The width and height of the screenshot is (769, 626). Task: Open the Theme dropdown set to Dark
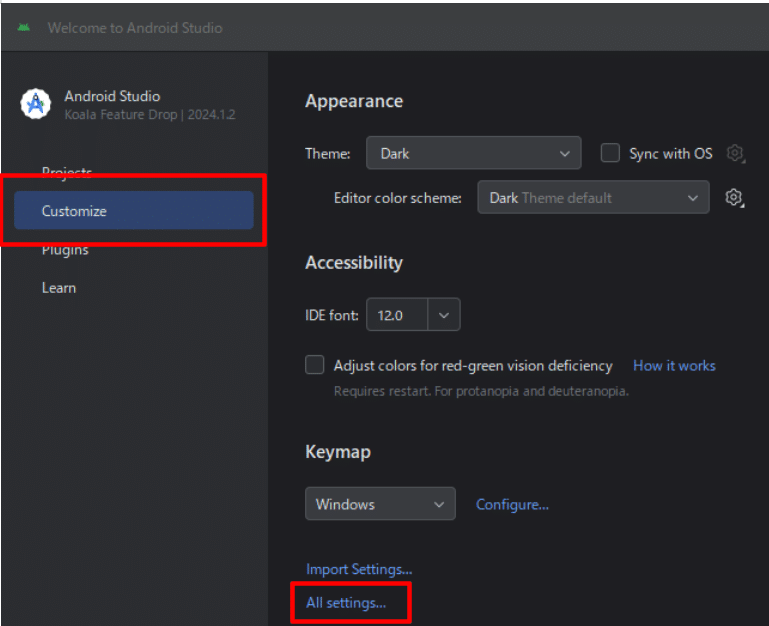coord(473,154)
